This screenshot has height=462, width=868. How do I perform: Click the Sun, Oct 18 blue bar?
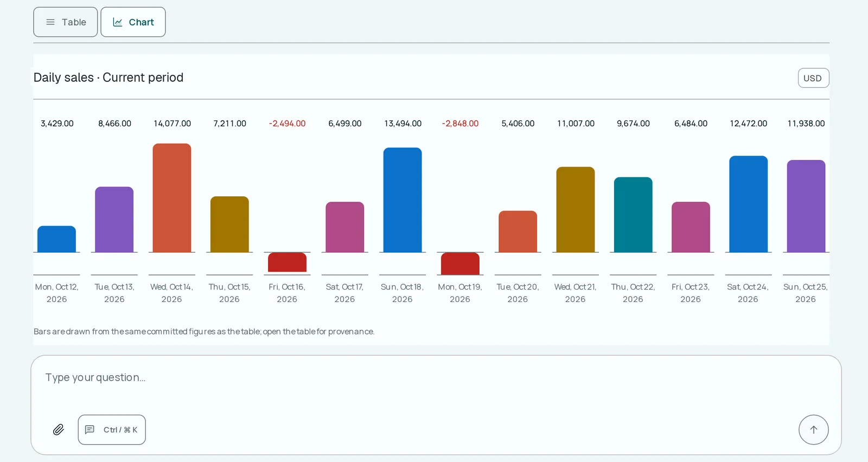tap(403, 200)
